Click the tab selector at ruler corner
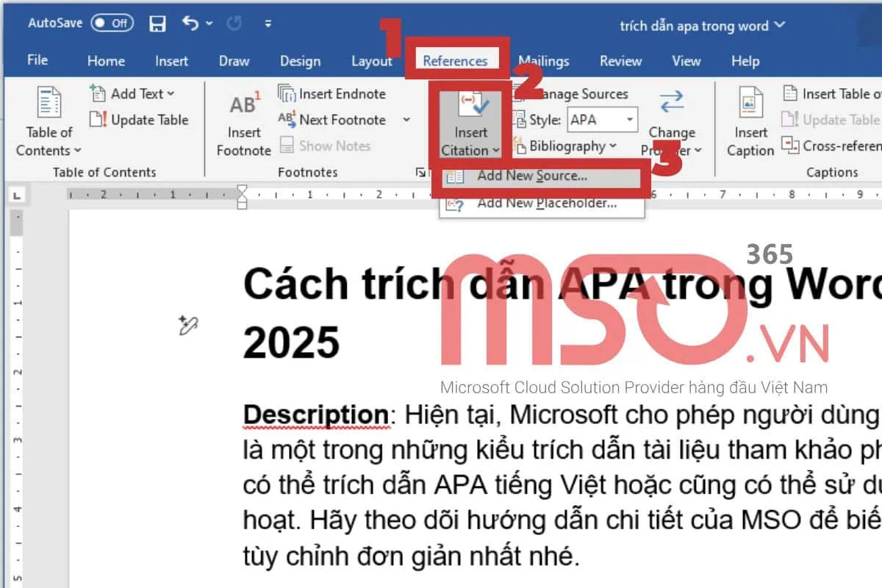 coord(17,196)
